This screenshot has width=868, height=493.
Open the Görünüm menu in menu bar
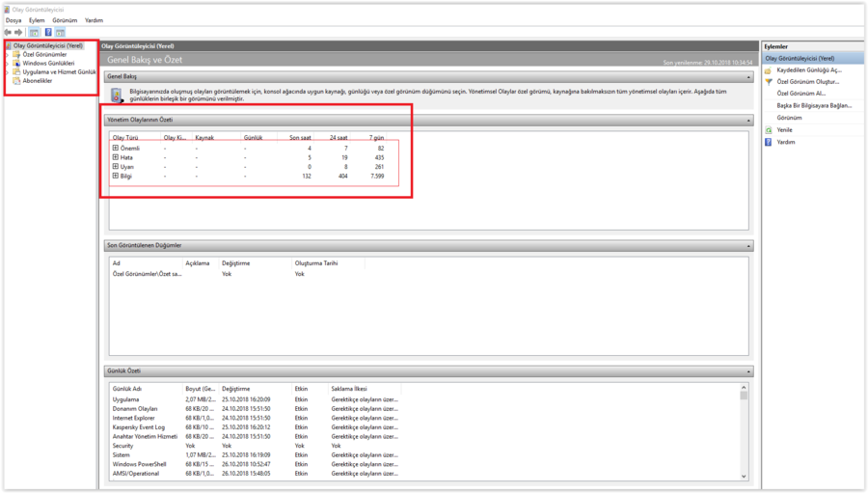[x=65, y=20]
